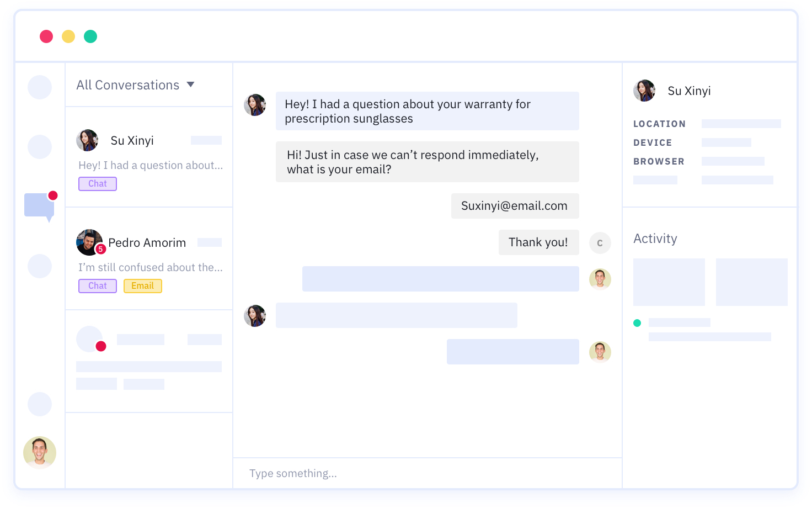Click Pedro Amorim's avatar with unread badge
This screenshot has height=508, width=812.
(89, 242)
